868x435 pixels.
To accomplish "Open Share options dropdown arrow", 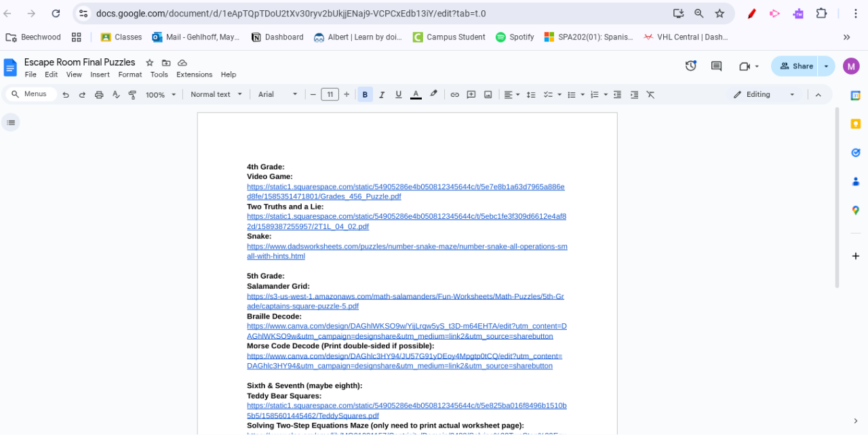I will 826,66.
